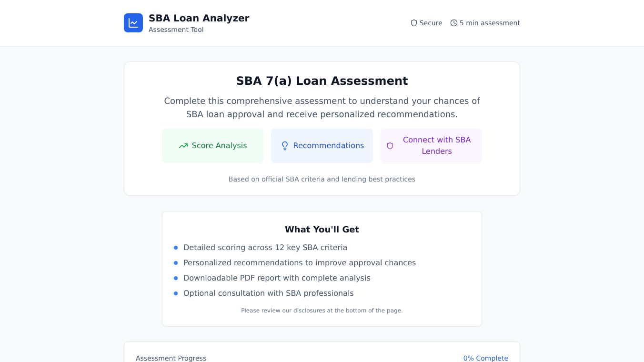Click the SBA 7(a) Loan Assessment heading
The image size is (644, 362).
coord(322,81)
